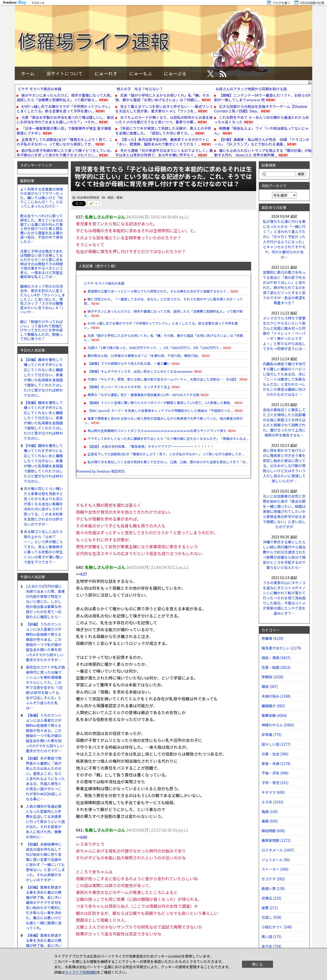Click the calendar icon beside 3月8日話題の記事
The height and width of the screenshot is (980, 327).
pyautogui.click(x=296, y=3)
